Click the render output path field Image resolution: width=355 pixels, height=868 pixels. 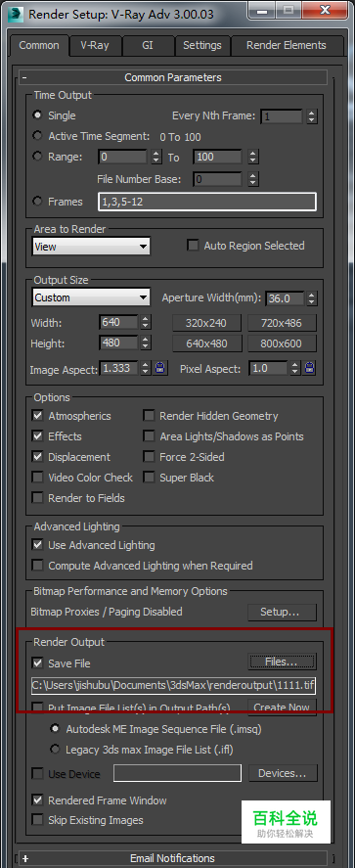click(174, 685)
